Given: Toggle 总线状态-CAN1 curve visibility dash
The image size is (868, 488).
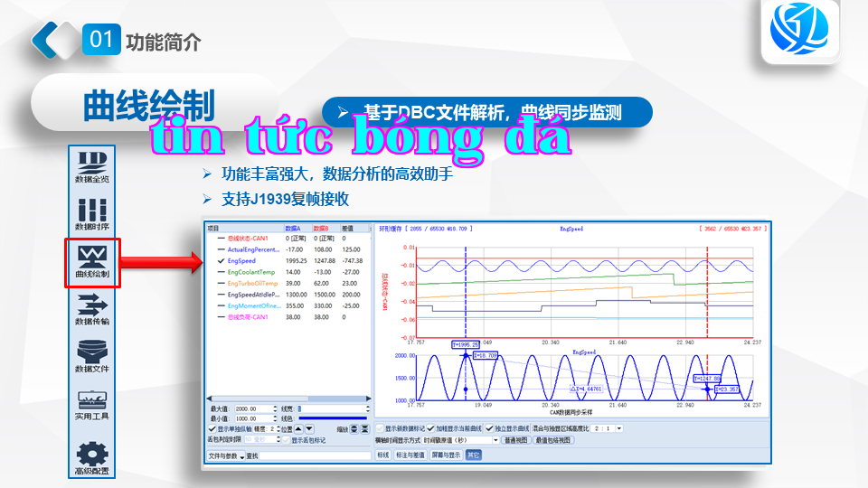Looking at the screenshot, I should pos(221,239).
